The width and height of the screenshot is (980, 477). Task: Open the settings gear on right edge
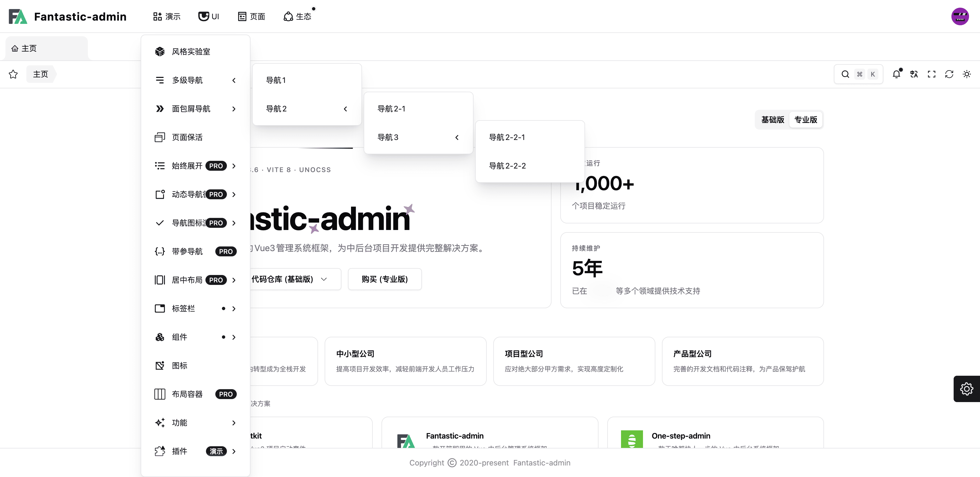pyautogui.click(x=966, y=388)
